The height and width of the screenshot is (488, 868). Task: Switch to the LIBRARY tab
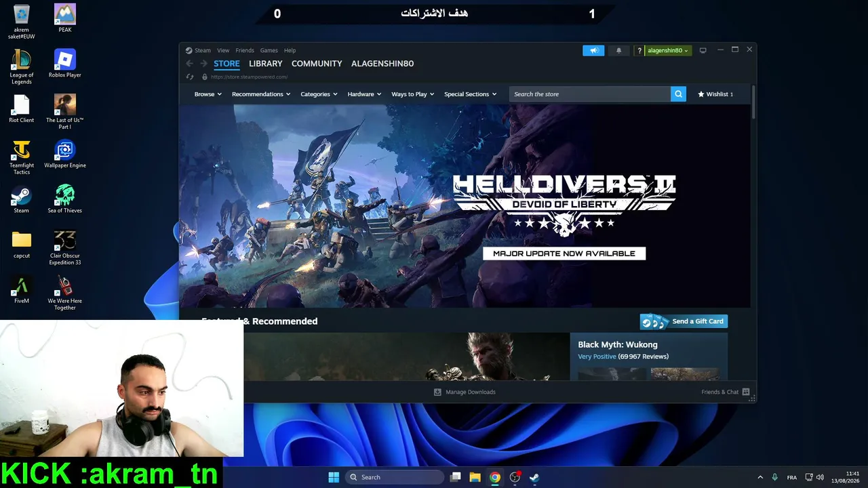pyautogui.click(x=265, y=64)
